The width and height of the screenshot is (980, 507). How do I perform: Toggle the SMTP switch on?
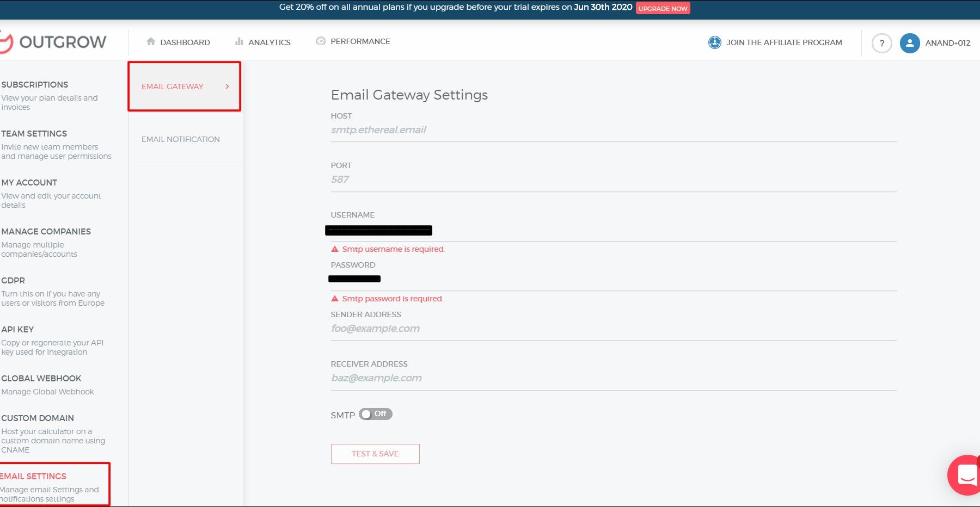click(x=375, y=414)
